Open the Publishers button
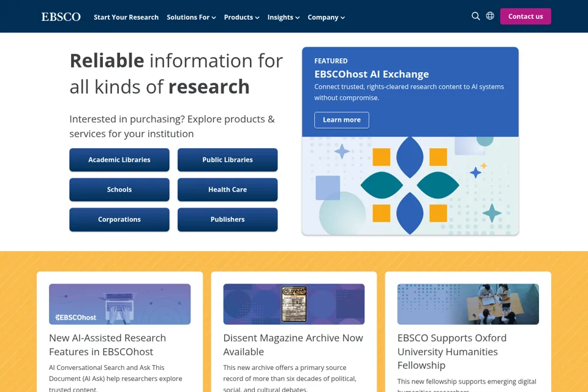Image resolution: width=588 pixels, height=392 pixels. pos(228,219)
